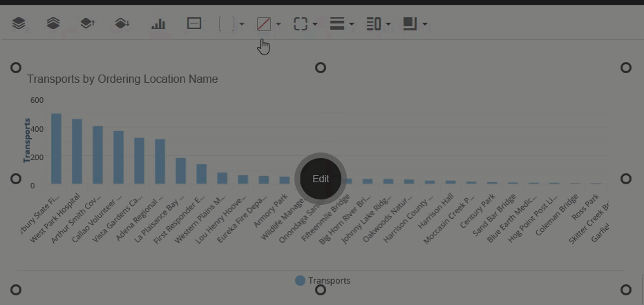The image size is (644, 305).
Task: Click the right-middle resize handle
Action: [626, 179]
